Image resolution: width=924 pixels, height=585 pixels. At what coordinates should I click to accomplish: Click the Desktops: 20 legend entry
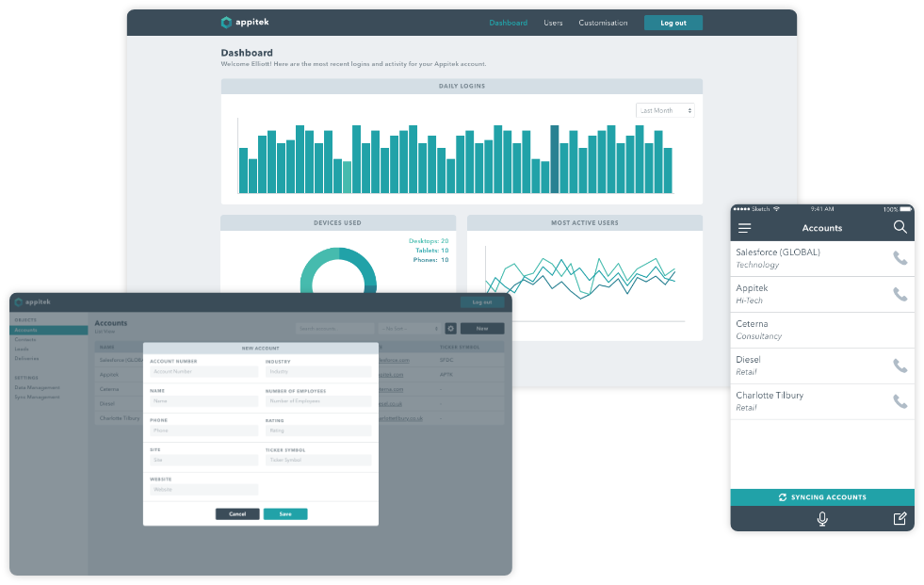[x=429, y=241]
